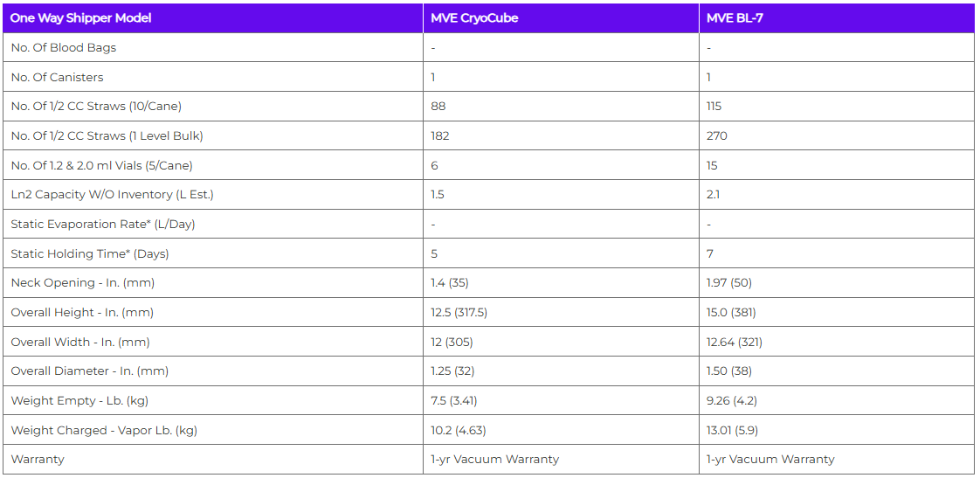
Task: Select the MVE CryoCube column header
Action: click(x=474, y=18)
